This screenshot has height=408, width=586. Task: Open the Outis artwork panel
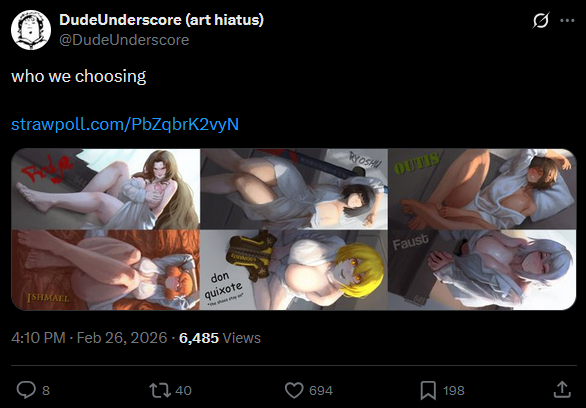click(482, 189)
